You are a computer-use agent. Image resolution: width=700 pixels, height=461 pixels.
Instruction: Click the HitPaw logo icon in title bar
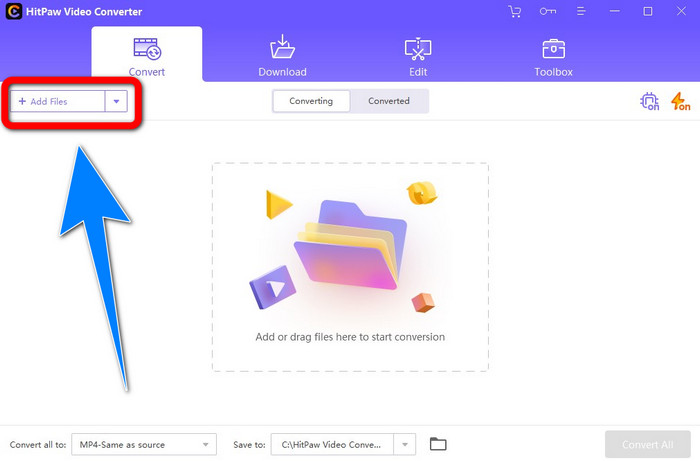[x=14, y=11]
